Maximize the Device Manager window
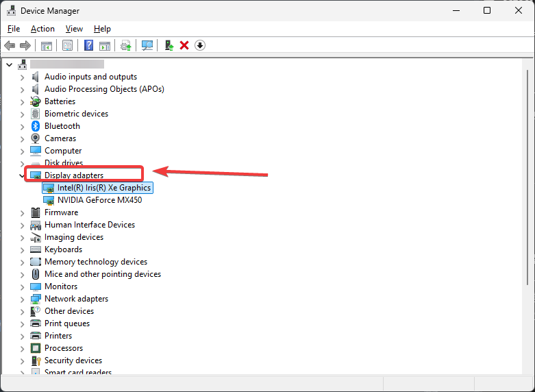The image size is (535, 392). point(487,10)
